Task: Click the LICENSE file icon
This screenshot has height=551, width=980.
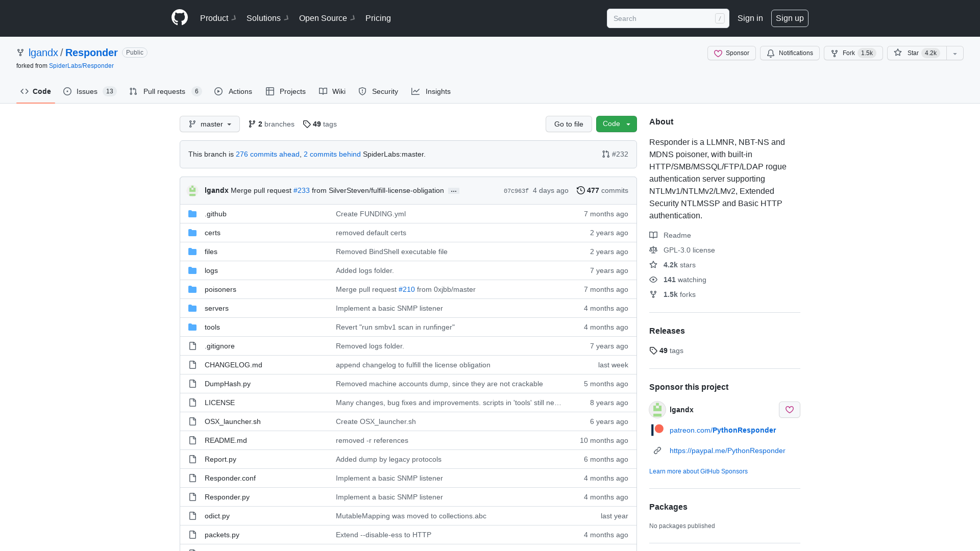Action: click(x=192, y=403)
